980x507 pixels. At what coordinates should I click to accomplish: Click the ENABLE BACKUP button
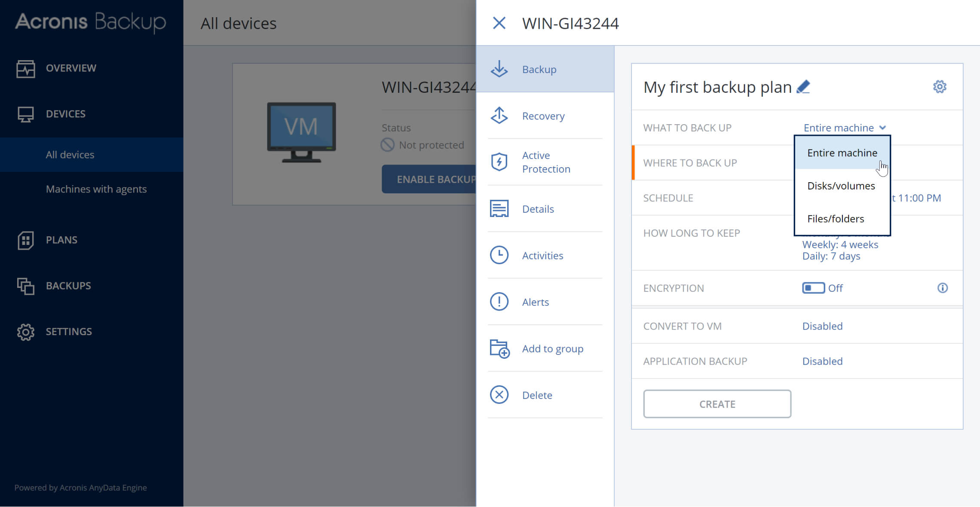(x=430, y=179)
